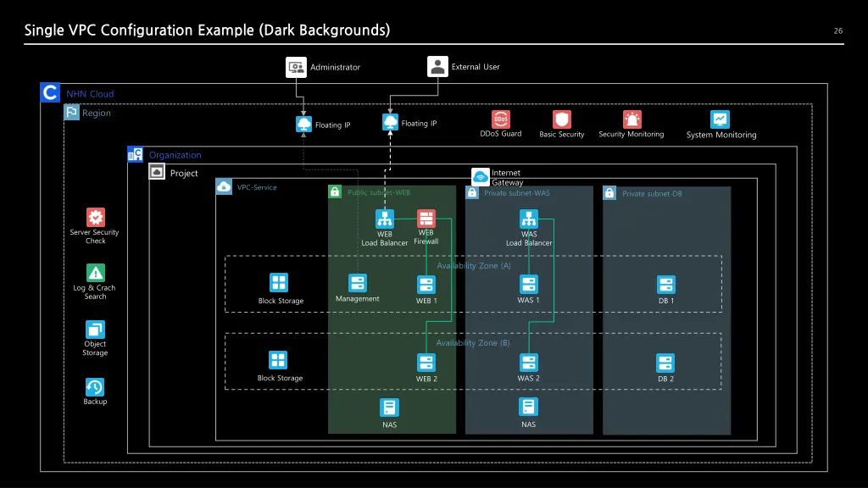
Task: Select the 'Availability Zone (B)' label
Action: point(473,343)
